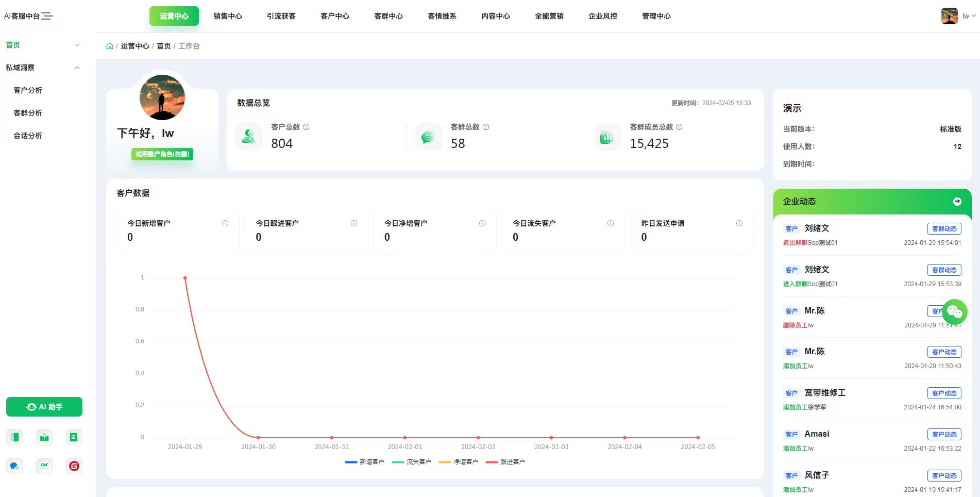Click the info icon next to 客户总数
980x497 pixels.
tap(306, 127)
